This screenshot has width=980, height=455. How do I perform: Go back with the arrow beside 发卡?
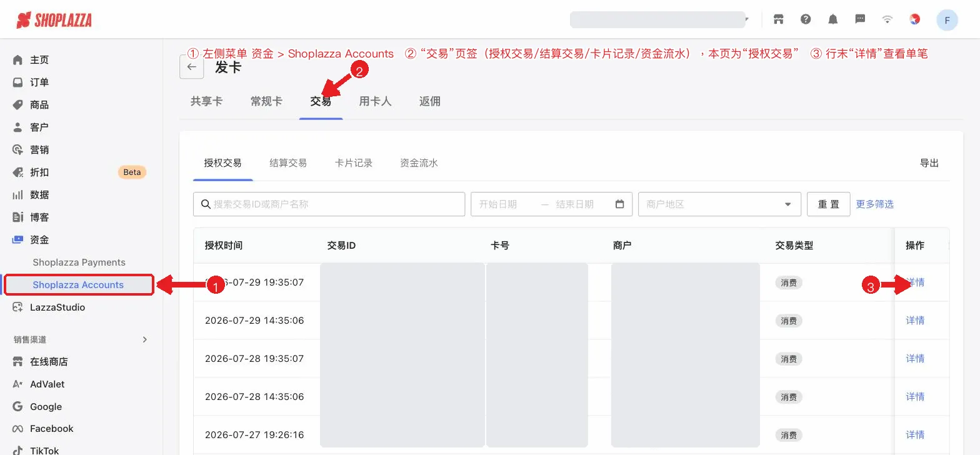[191, 67]
